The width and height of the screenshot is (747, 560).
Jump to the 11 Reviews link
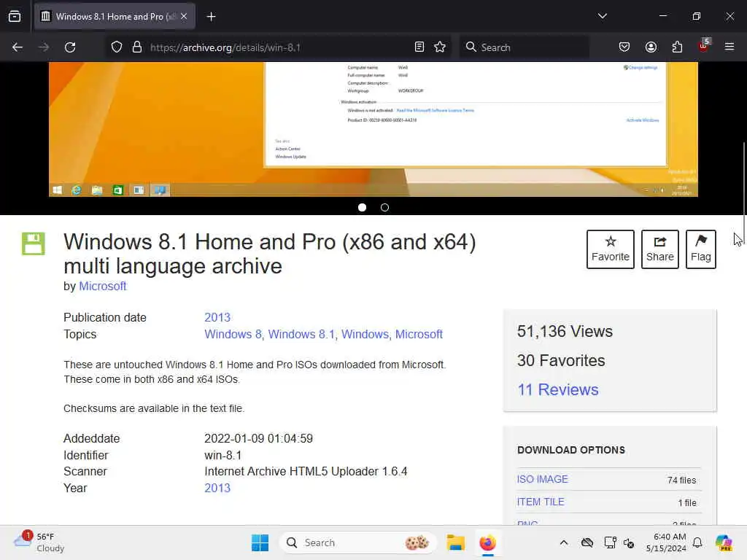558,389
